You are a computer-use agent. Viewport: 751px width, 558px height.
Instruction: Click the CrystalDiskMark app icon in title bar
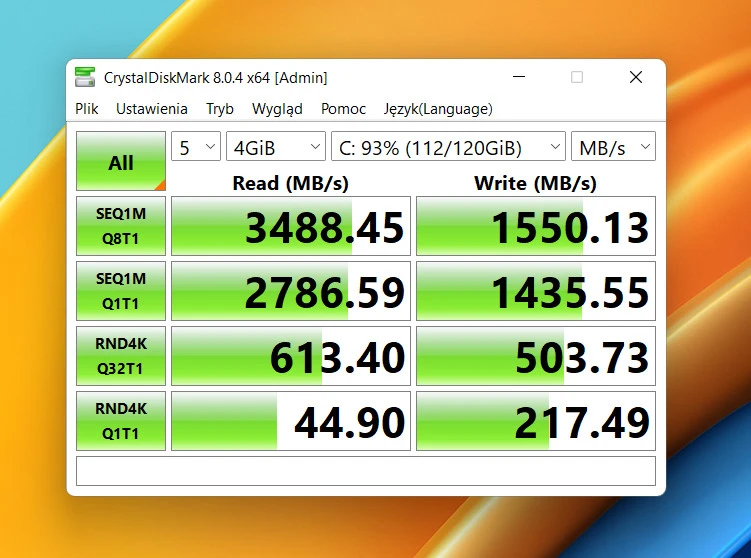(x=85, y=77)
